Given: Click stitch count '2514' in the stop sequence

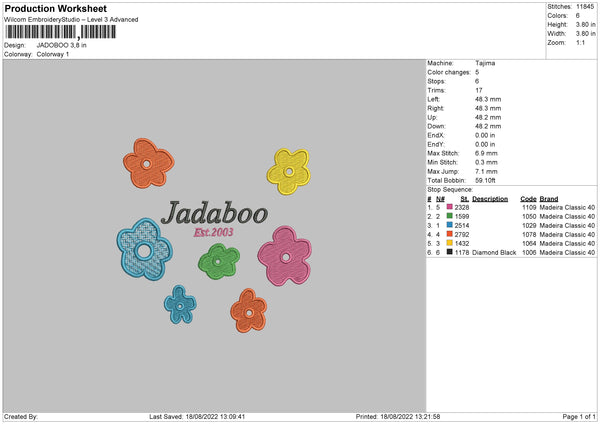Looking at the screenshot, I should [x=462, y=225].
